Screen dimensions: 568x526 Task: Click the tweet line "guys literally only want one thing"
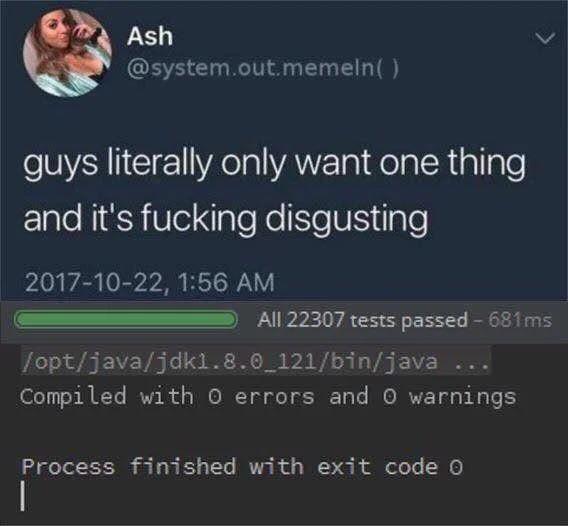point(275,164)
